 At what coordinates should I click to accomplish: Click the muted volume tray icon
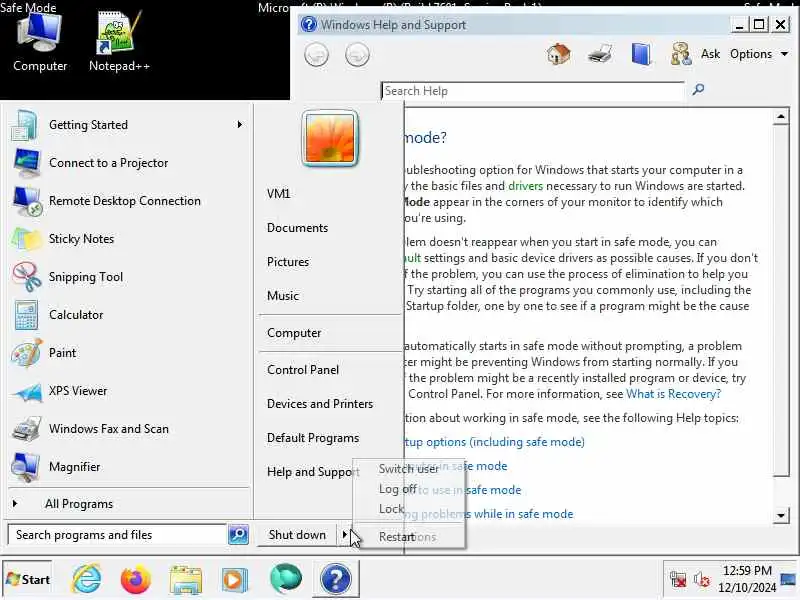point(702,580)
